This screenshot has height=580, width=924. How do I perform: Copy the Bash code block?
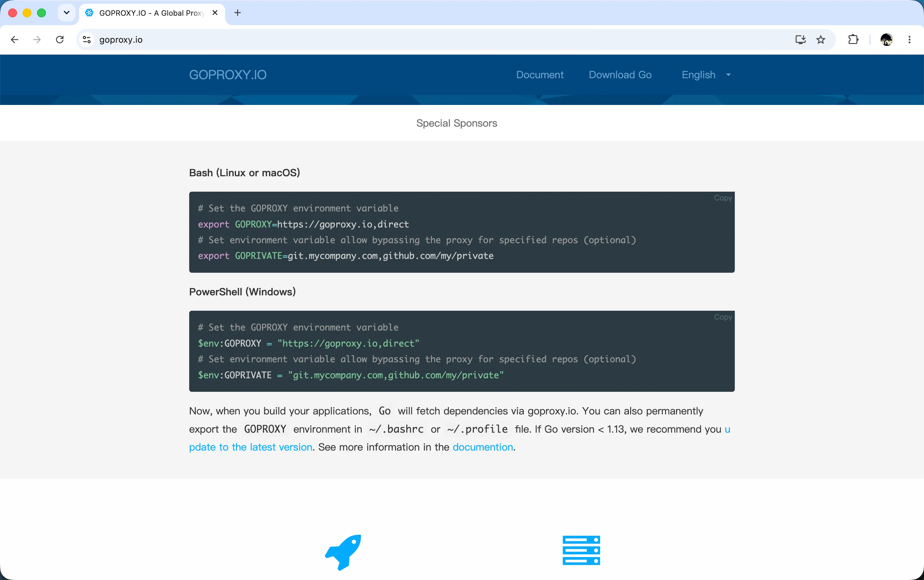[x=723, y=198]
